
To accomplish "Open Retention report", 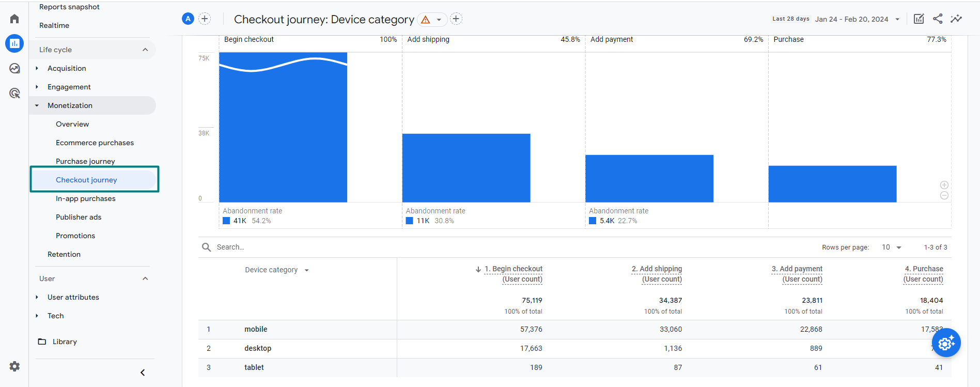I will (64, 254).
